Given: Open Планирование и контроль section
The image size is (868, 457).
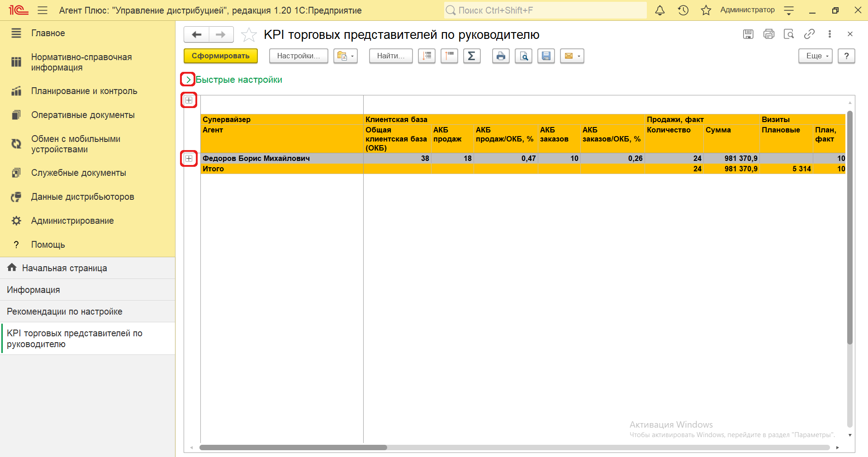Looking at the screenshot, I should [87, 91].
